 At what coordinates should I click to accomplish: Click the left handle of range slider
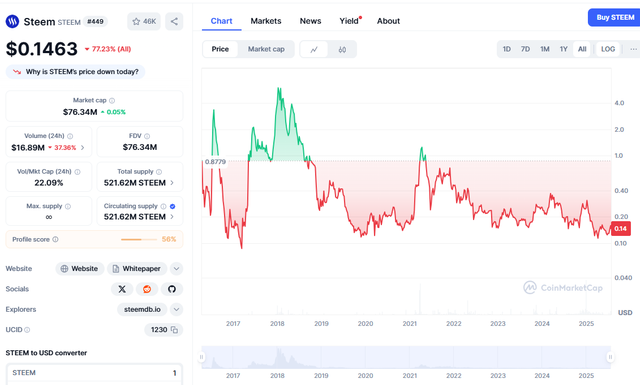point(201,357)
